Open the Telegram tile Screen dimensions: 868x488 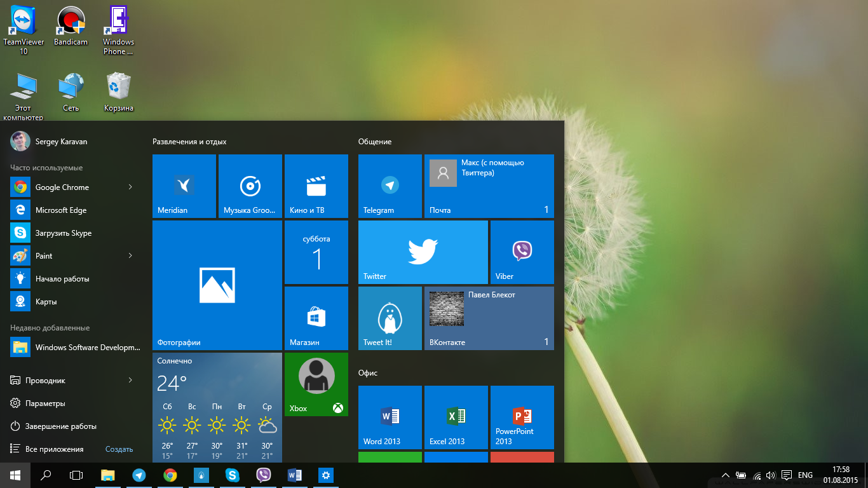pyautogui.click(x=390, y=186)
